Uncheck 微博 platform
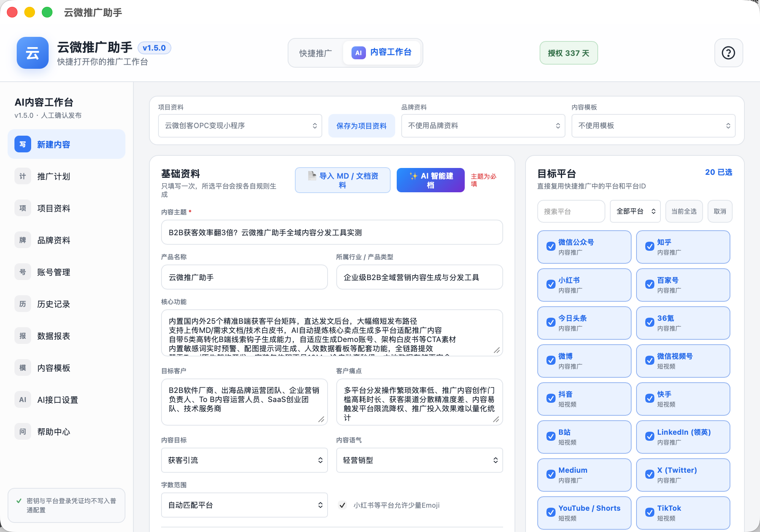760x532 pixels. pyautogui.click(x=551, y=360)
